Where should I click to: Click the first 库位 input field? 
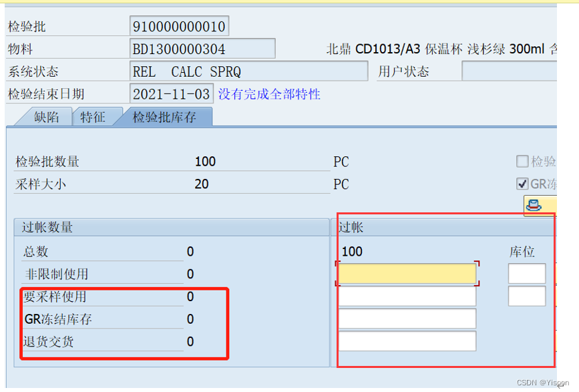coord(527,274)
